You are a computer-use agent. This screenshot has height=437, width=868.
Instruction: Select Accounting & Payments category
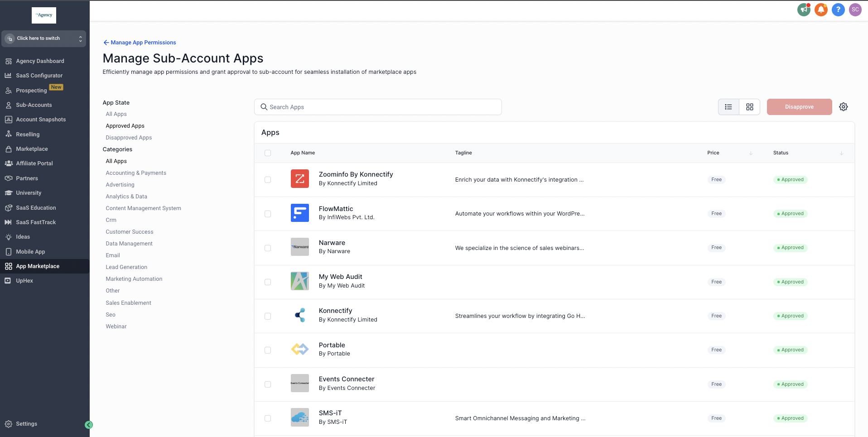click(136, 173)
